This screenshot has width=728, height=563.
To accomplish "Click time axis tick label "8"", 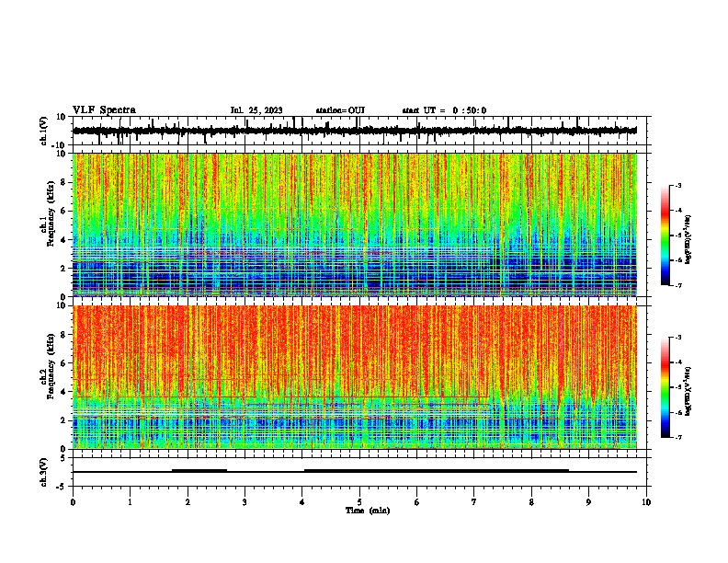I will click(x=531, y=502).
